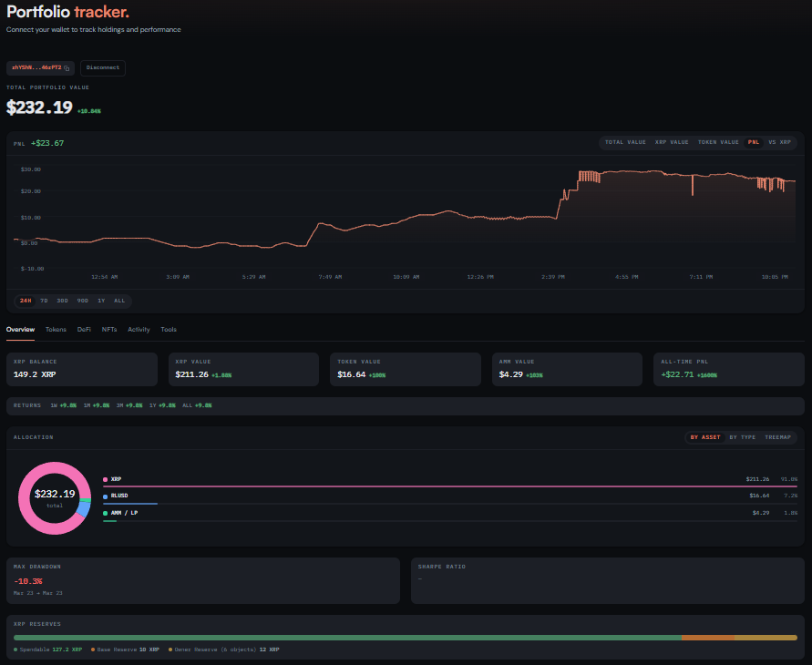Image resolution: width=812 pixels, height=665 pixels.
Task: Select the VS XRP chart mode
Action: pos(779,142)
